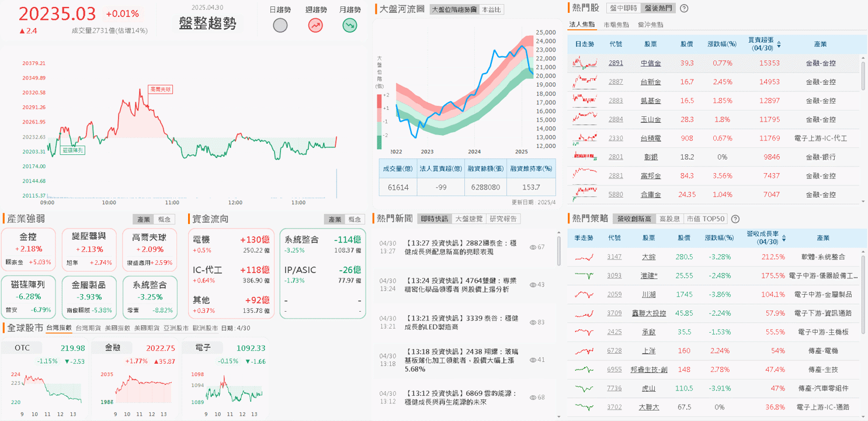Open 市場焦點 sub-tab
This screenshot has height=421, width=868.
coord(617,25)
